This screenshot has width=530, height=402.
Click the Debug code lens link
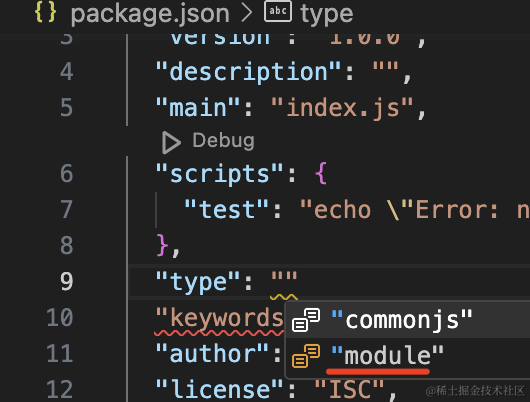(x=223, y=141)
